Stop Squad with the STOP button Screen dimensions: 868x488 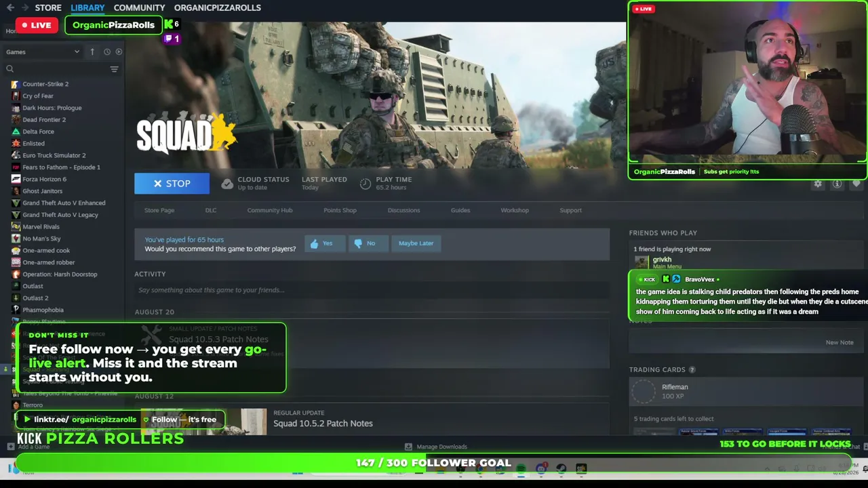tap(172, 184)
